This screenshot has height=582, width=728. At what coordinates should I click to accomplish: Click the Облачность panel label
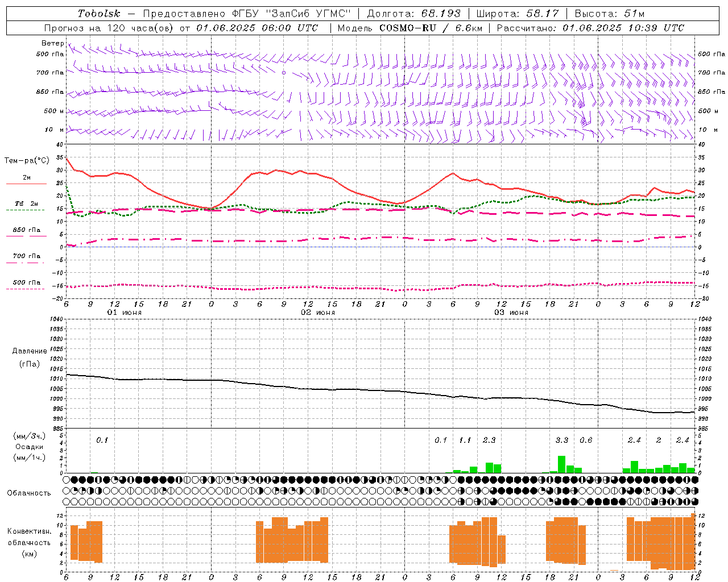(29, 493)
